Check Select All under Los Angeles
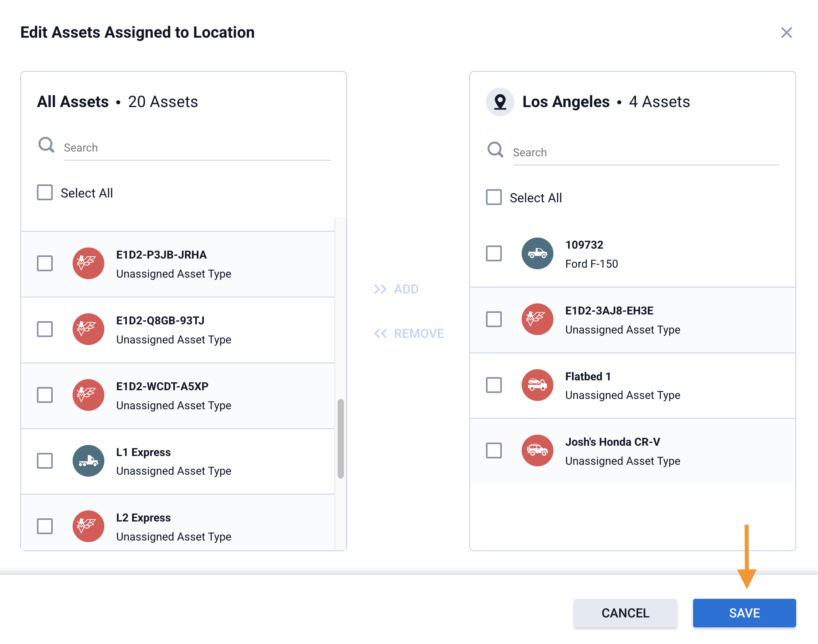This screenshot has width=818, height=644. (494, 197)
